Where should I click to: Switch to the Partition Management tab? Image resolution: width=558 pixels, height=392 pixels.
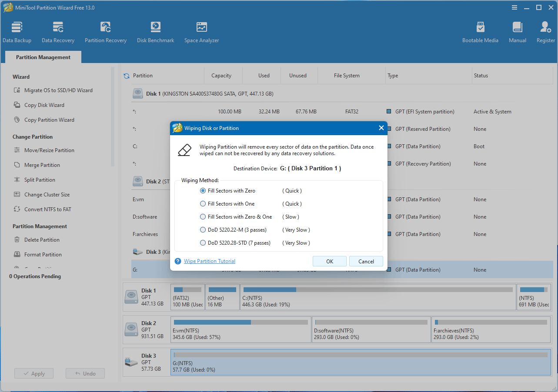(x=43, y=57)
